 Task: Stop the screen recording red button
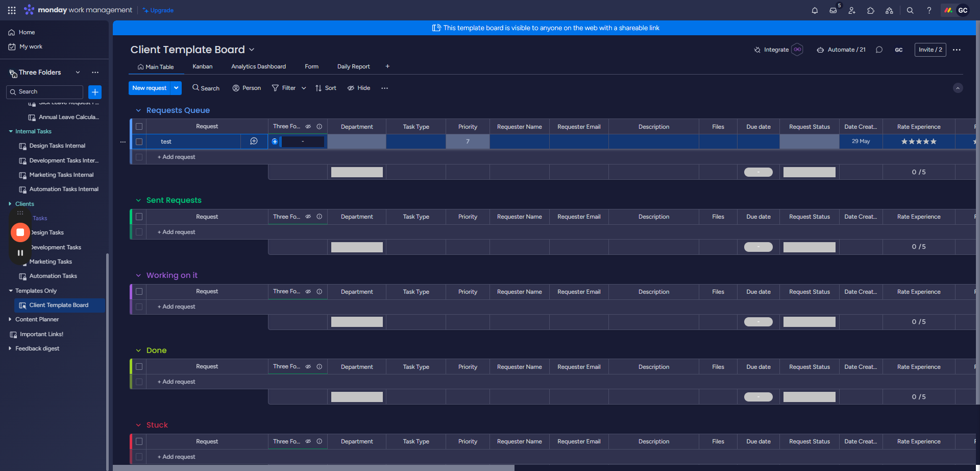click(x=20, y=232)
